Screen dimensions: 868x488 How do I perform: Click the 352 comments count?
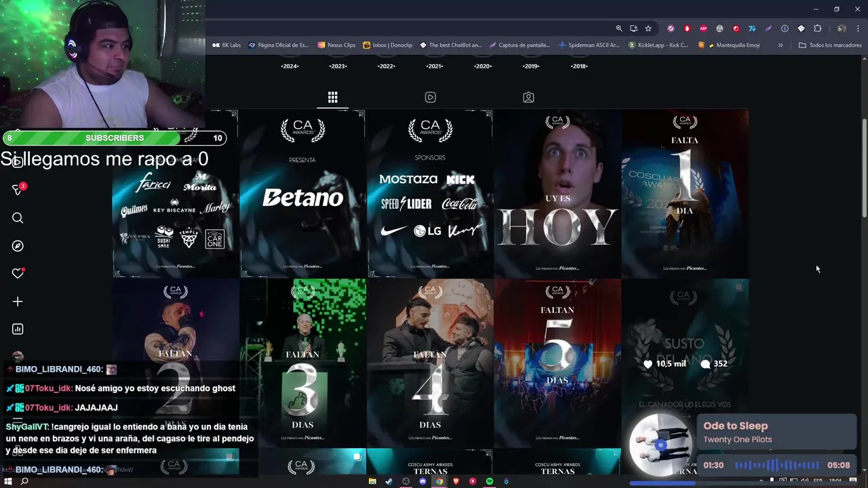pos(714,364)
